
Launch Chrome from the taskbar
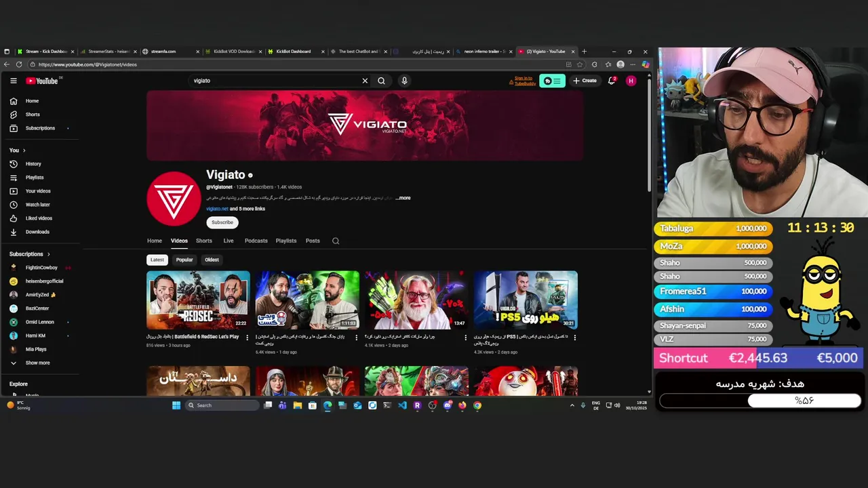(477, 405)
